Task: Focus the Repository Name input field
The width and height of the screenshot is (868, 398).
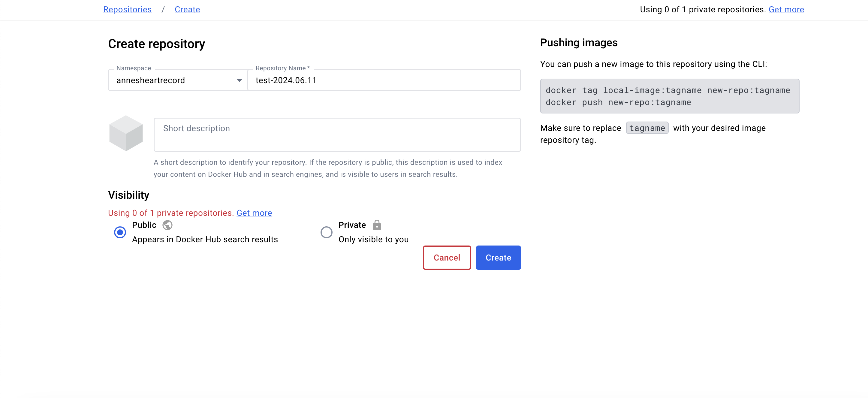Action: [x=384, y=80]
